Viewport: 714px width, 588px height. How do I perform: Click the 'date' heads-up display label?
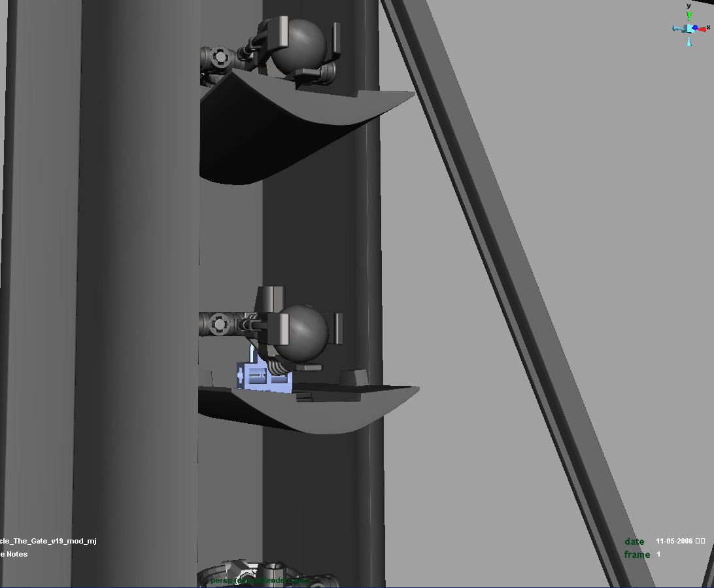634,542
